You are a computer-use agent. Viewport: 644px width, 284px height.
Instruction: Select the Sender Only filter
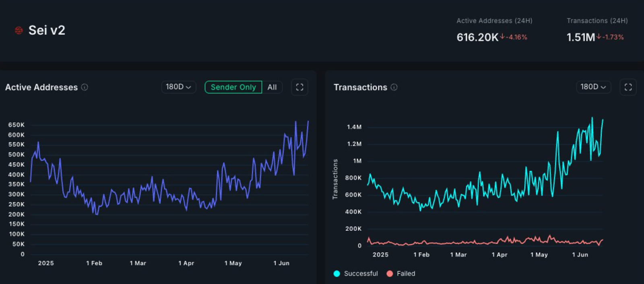(x=233, y=87)
